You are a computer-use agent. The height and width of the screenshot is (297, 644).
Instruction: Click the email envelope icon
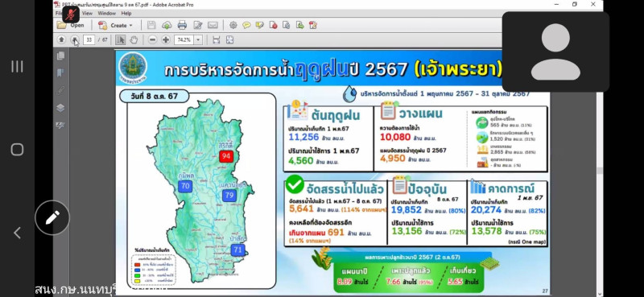[x=213, y=25]
